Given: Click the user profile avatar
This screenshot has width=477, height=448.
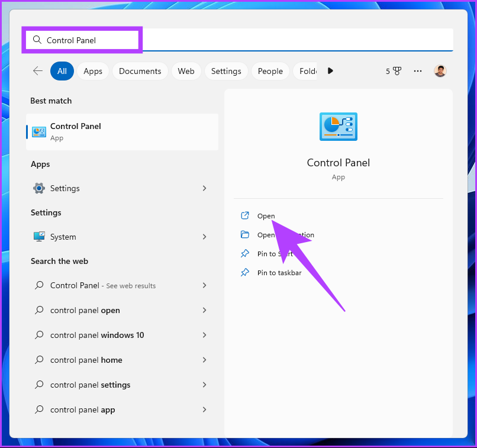Looking at the screenshot, I should pyautogui.click(x=440, y=71).
